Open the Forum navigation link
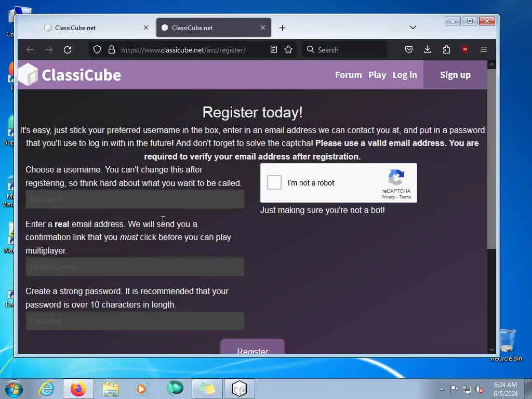 tap(349, 75)
